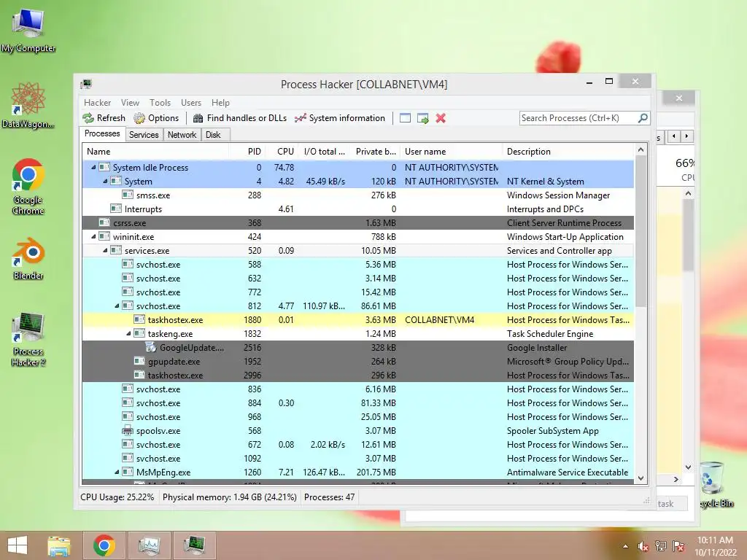Collapse the svchost.exe PID 812 node
This screenshot has height=560, width=747.
pyautogui.click(x=117, y=306)
